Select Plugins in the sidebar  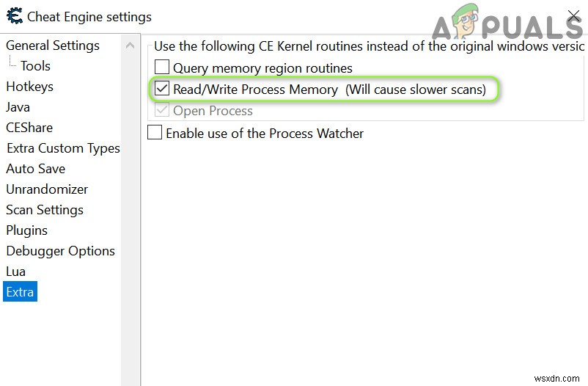[x=27, y=230]
